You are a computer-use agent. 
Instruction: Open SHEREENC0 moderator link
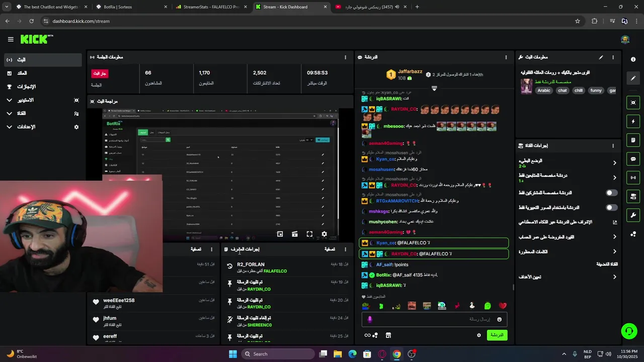[x=260, y=325]
